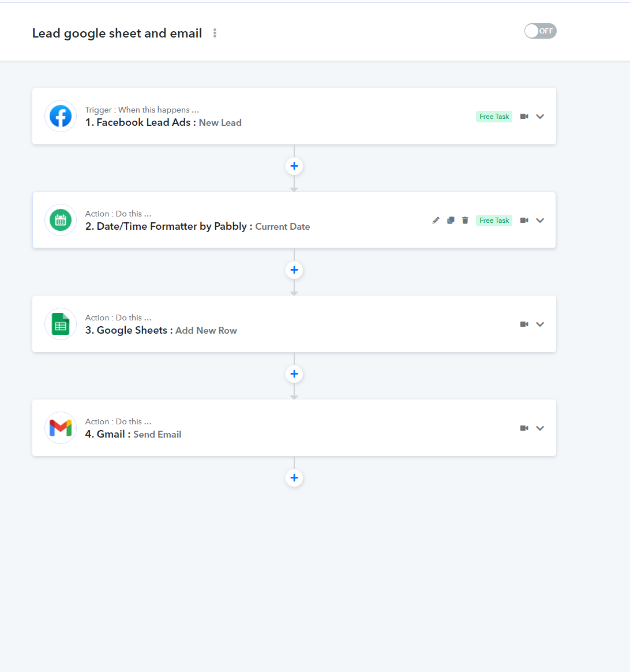Viewport: 630px width, 672px height.
Task: Duplicate the Date/Time Formatter step
Action: 451,221
